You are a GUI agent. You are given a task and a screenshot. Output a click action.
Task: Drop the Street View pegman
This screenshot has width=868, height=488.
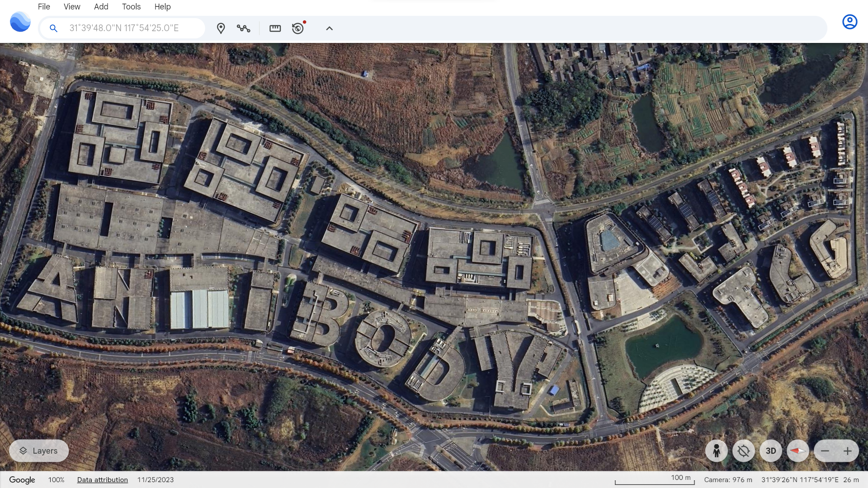pos(717,451)
